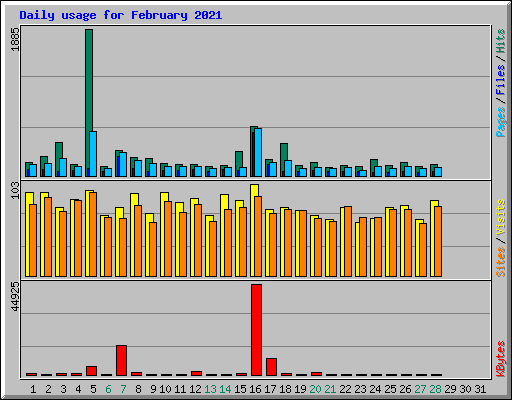
Task: Click day label 1 on the x-axis
Action: (33, 389)
